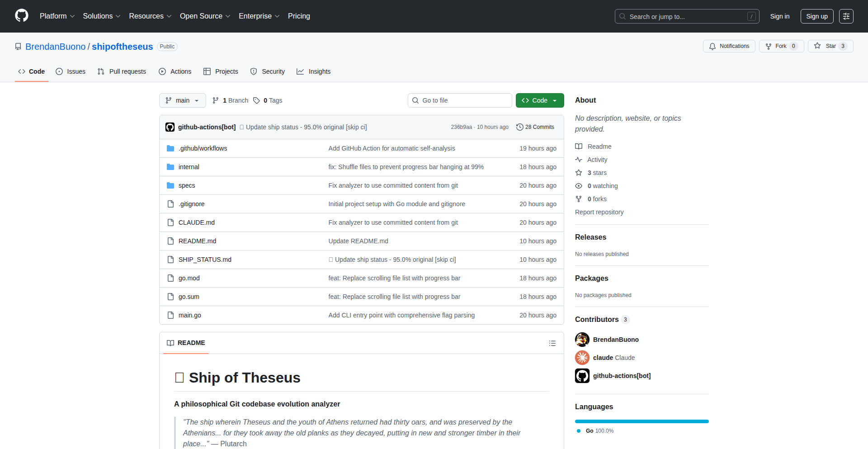Toggle Notifications for this repository
This screenshot has height=449, width=868.
coord(729,46)
